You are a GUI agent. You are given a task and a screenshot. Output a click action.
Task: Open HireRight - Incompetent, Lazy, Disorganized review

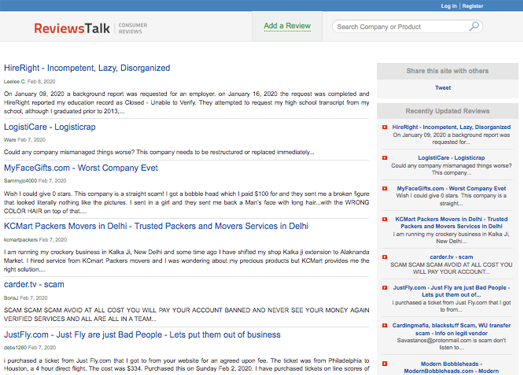(87, 68)
